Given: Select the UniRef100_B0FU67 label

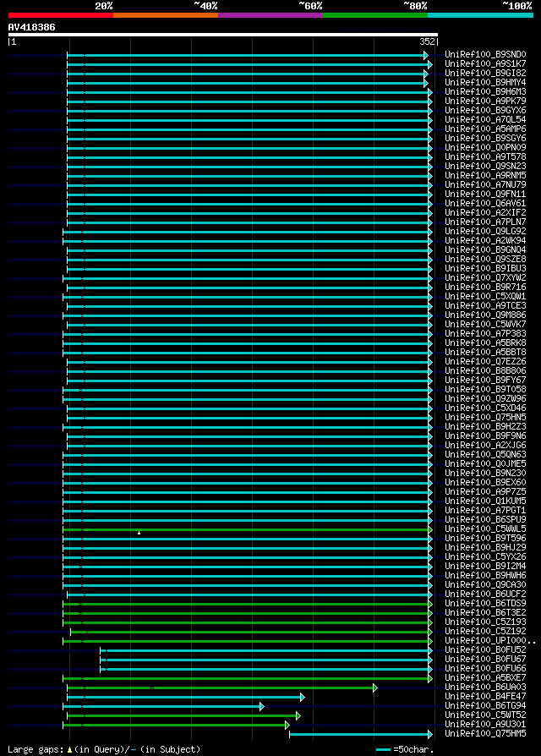Looking at the screenshot, I should pos(485,659).
